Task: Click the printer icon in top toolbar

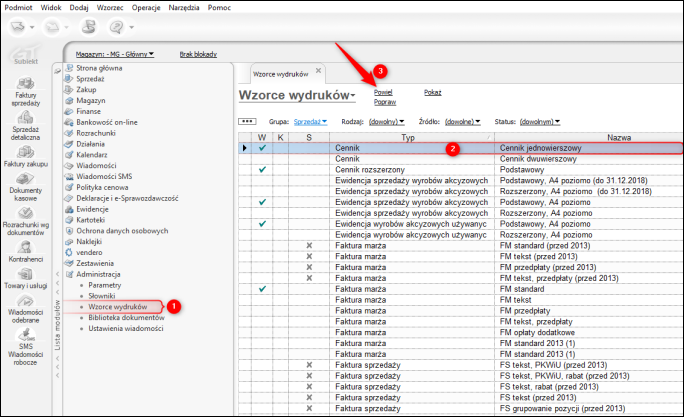Action: pyautogui.click(x=89, y=27)
